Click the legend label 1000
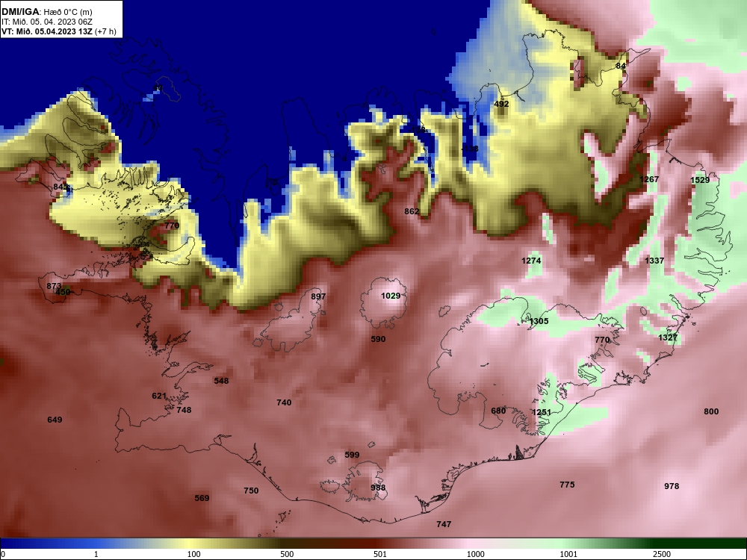 (475, 554)
